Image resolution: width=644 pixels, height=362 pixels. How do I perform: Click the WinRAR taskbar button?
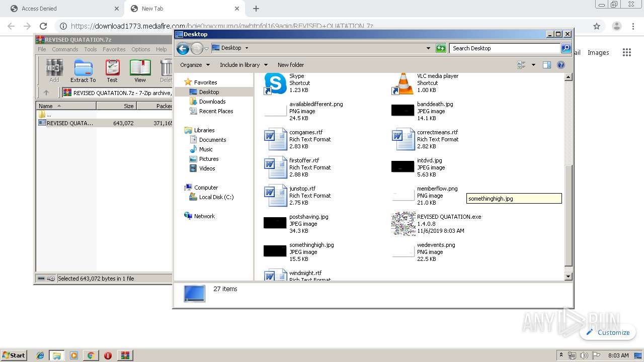(x=125, y=355)
